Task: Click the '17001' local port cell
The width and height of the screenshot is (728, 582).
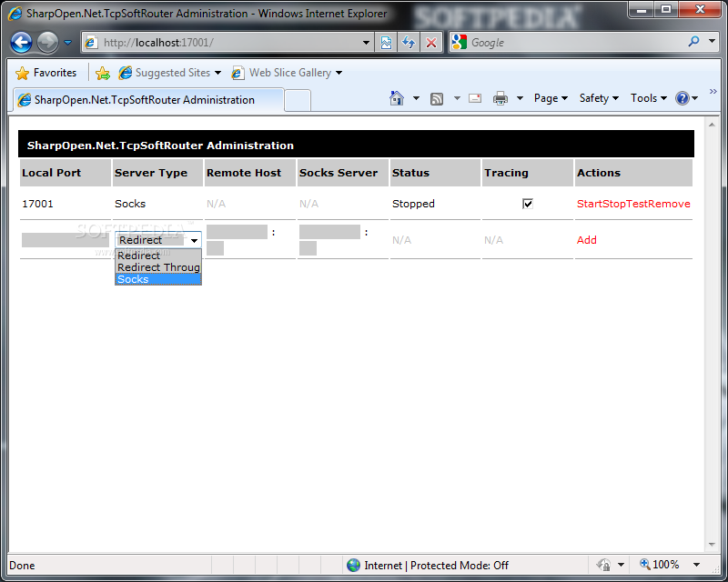Action: pos(37,204)
